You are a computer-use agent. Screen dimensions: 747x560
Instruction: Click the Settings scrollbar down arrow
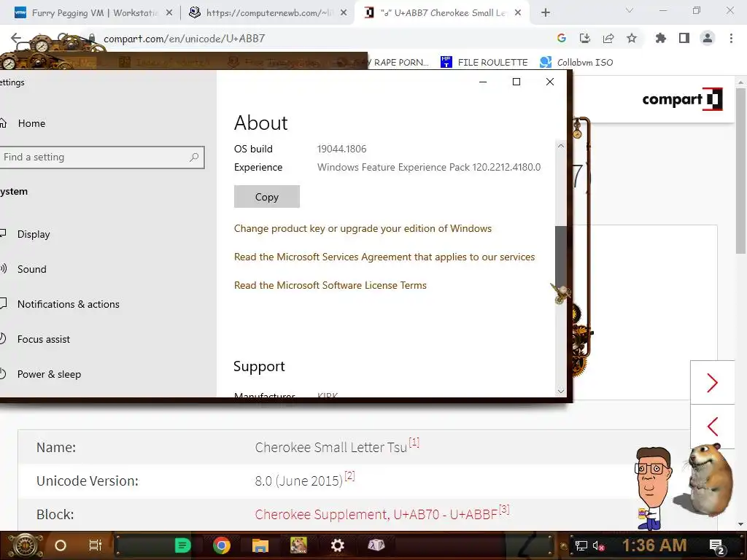561,391
